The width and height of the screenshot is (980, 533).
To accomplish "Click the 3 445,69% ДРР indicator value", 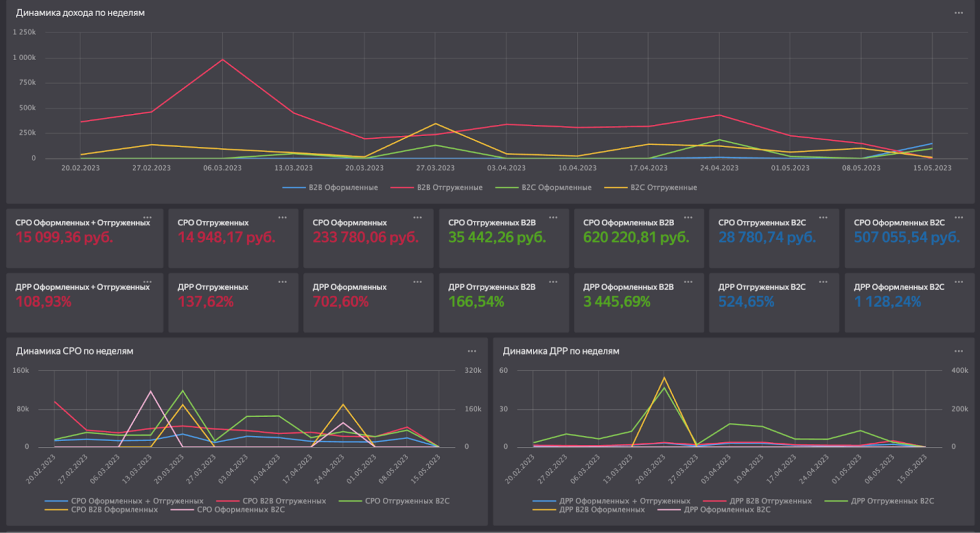I will pyautogui.click(x=617, y=302).
